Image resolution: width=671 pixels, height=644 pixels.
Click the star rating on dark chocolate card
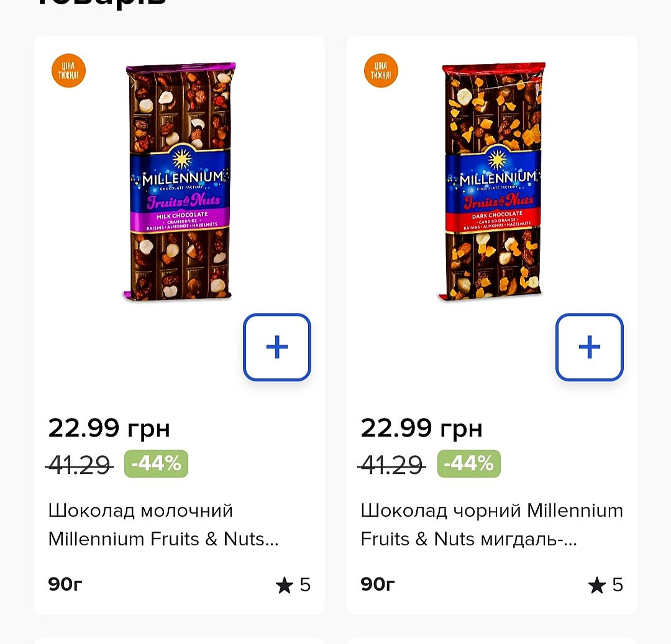(x=606, y=585)
